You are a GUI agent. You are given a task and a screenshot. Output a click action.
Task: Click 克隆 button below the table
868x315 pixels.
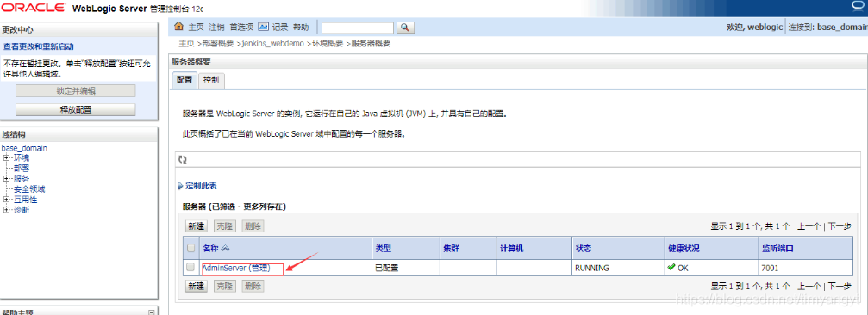tap(225, 287)
